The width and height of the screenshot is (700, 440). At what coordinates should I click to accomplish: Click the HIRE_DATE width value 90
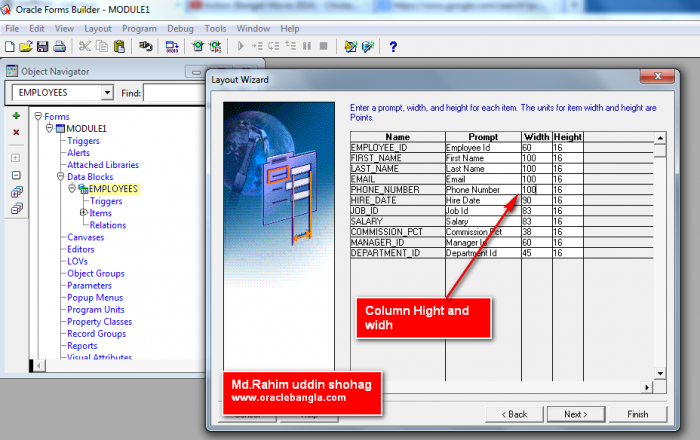pyautogui.click(x=527, y=200)
